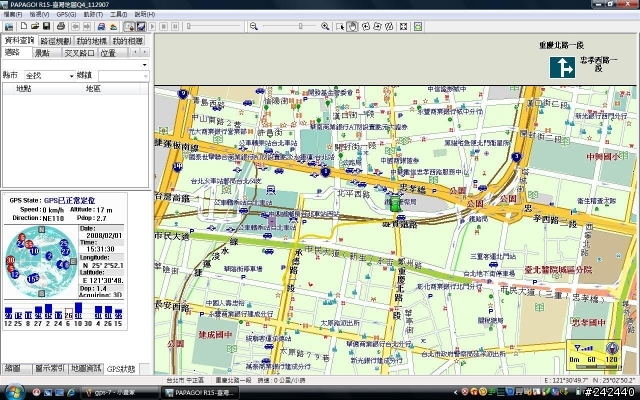Screen dimensions: 640x400
Task: Select the rectangle selection pointer tool
Action: tap(340, 27)
